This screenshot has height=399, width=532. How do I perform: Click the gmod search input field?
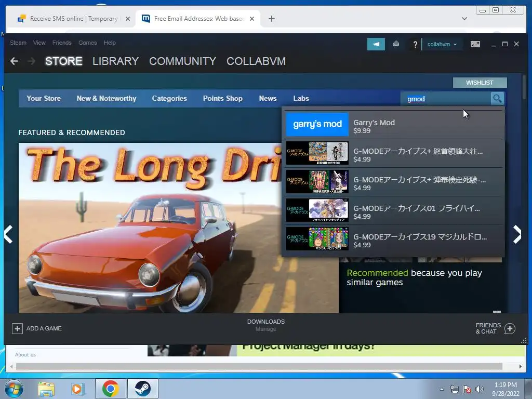tap(446, 99)
